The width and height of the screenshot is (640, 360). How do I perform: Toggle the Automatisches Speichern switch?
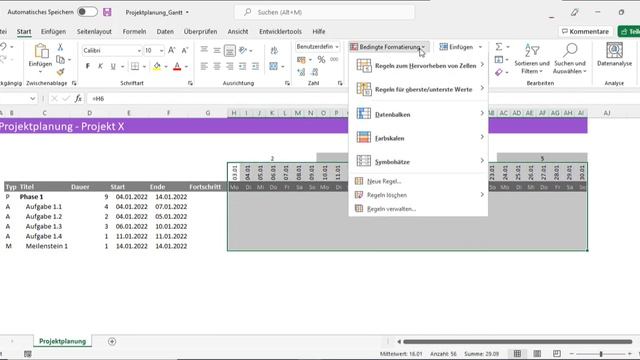point(87,12)
